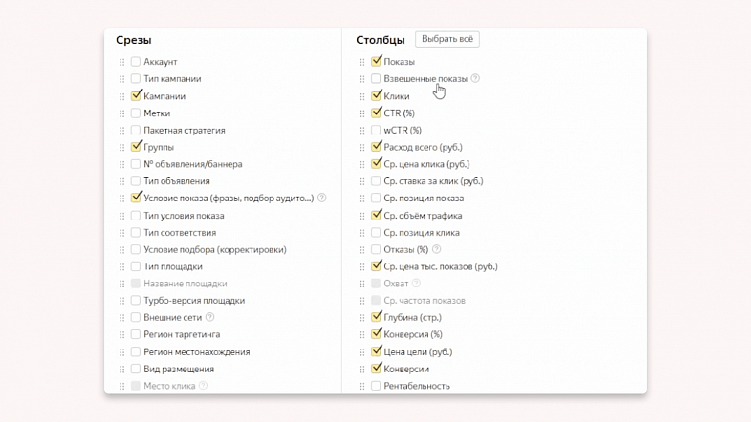Image resolution: width=751 pixels, height=422 pixels.
Task: Click drag handle next to Рентабельность
Action: point(362,386)
